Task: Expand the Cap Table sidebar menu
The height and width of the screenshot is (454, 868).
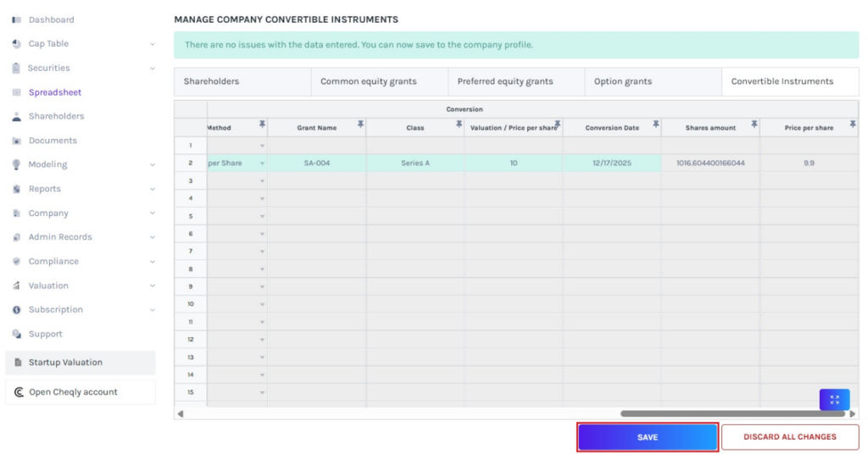Action: pyautogui.click(x=153, y=44)
